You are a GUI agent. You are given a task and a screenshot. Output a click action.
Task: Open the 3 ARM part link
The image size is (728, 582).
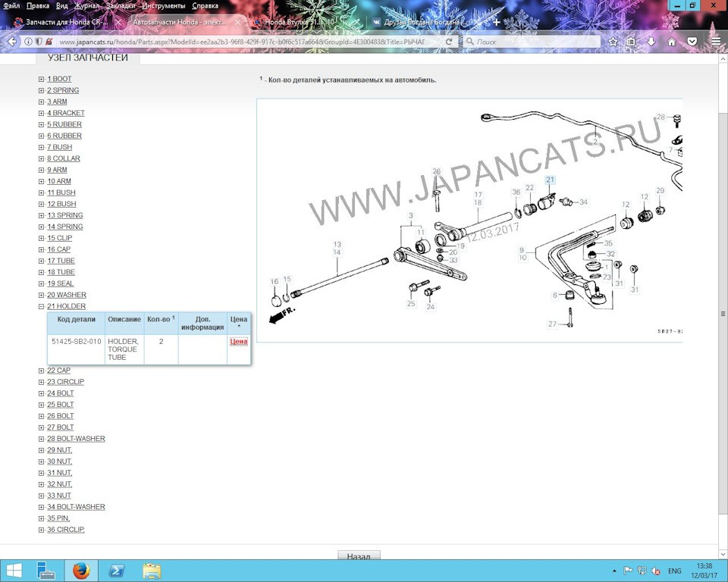(x=57, y=102)
